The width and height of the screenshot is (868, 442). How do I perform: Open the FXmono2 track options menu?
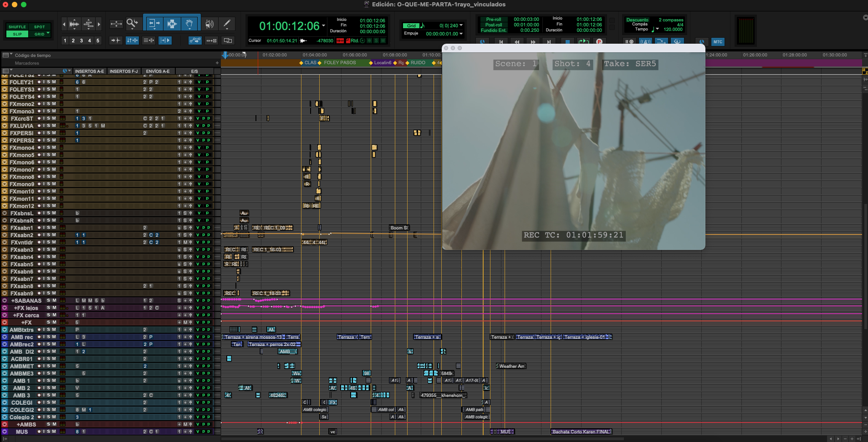coord(5,104)
